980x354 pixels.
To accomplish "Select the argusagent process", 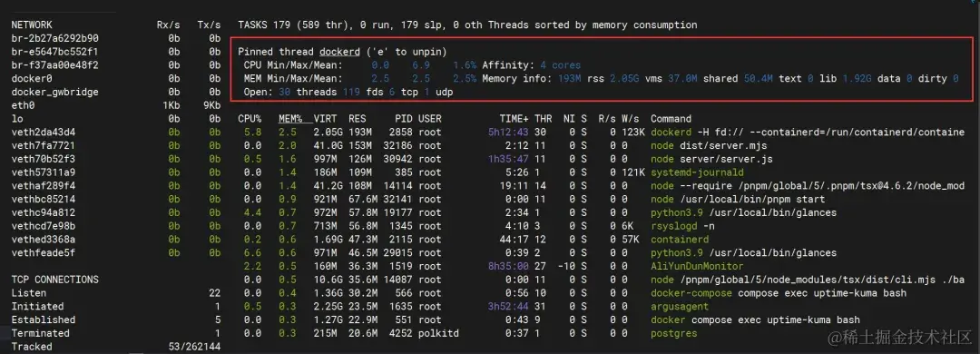I will pyautogui.click(x=680, y=307).
